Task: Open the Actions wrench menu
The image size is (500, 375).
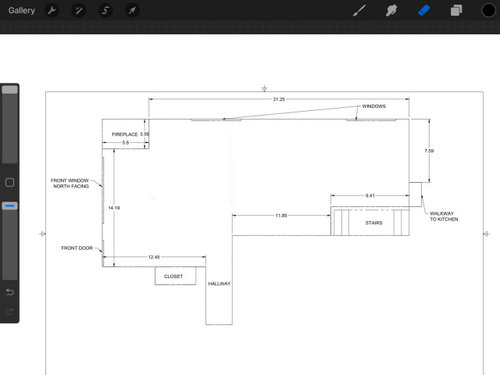Action: point(52,11)
